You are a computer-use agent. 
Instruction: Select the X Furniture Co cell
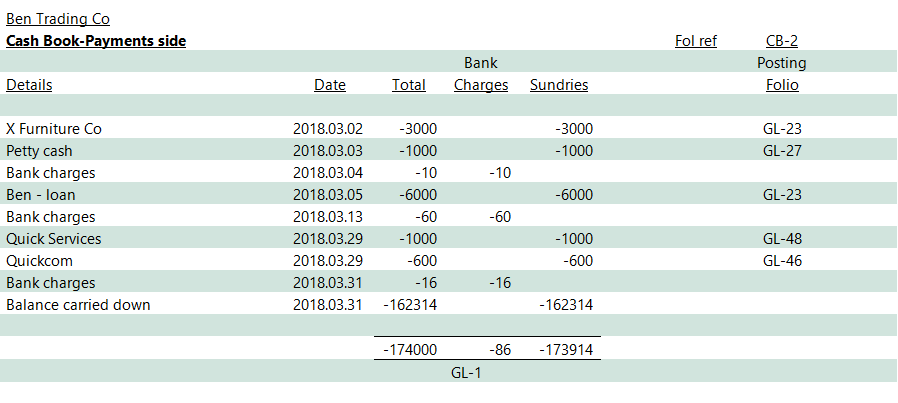tap(54, 129)
